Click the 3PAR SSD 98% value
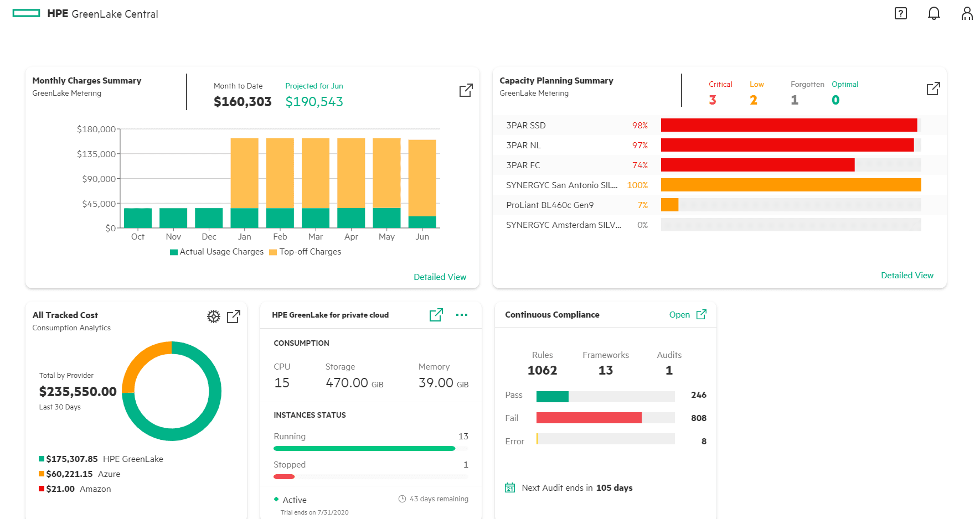This screenshot has height=519, width=980. click(x=640, y=126)
